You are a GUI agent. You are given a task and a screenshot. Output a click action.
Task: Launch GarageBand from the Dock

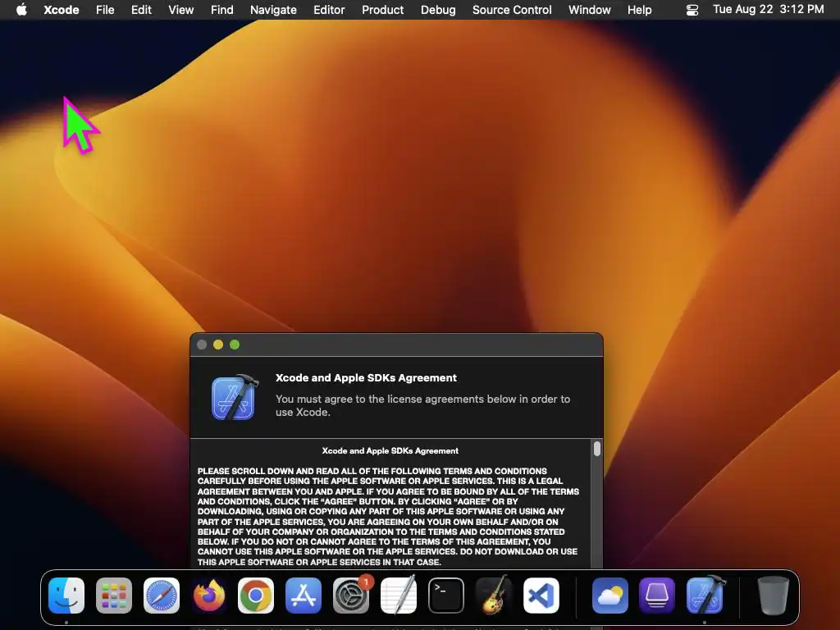tap(493, 596)
